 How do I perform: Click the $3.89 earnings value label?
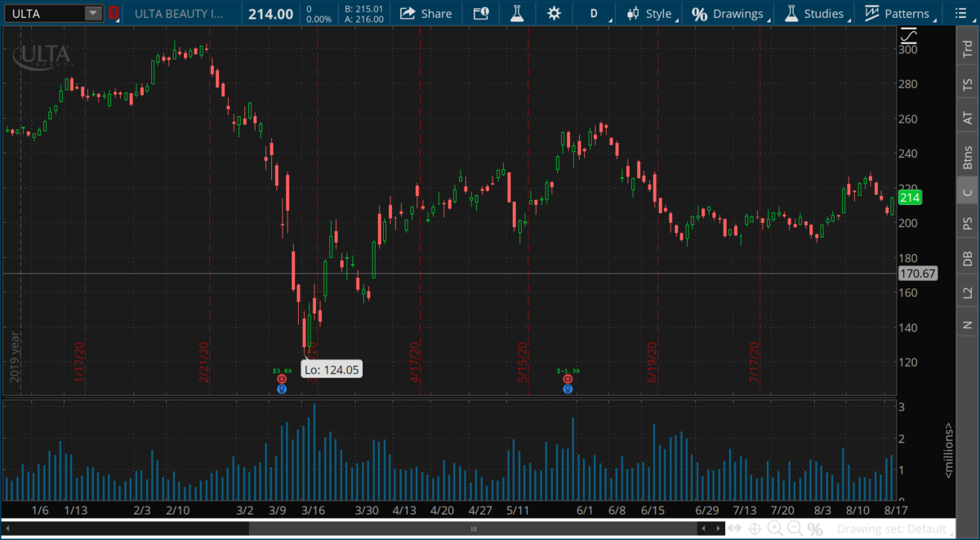[x=282, y=371]
